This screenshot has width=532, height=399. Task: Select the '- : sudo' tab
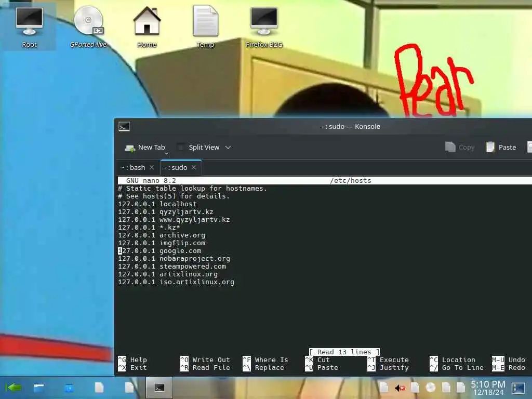176,168
